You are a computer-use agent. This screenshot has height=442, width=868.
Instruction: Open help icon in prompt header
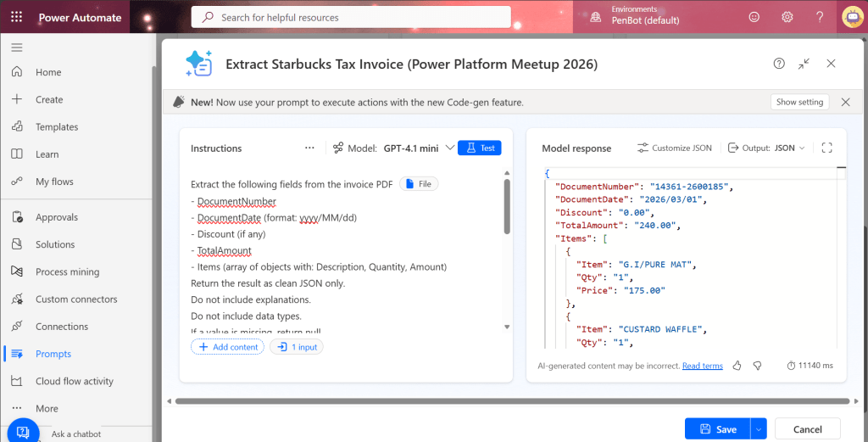[x=779, y=64]
